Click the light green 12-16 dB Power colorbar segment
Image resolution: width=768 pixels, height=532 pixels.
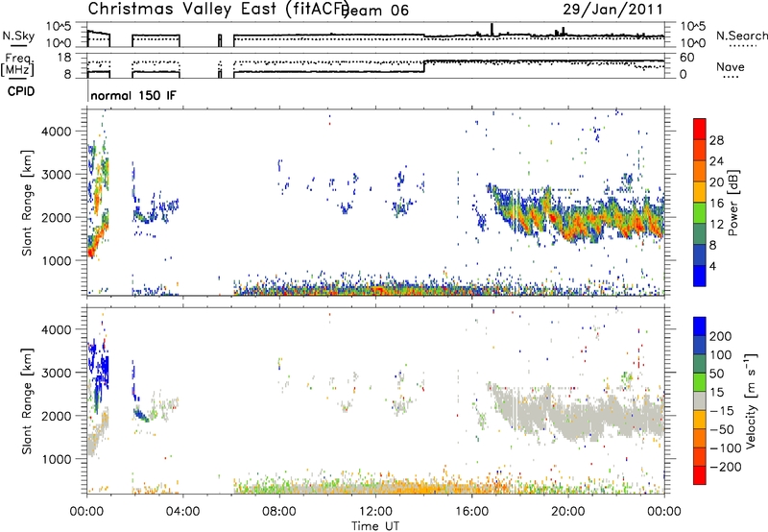point(700,212)
